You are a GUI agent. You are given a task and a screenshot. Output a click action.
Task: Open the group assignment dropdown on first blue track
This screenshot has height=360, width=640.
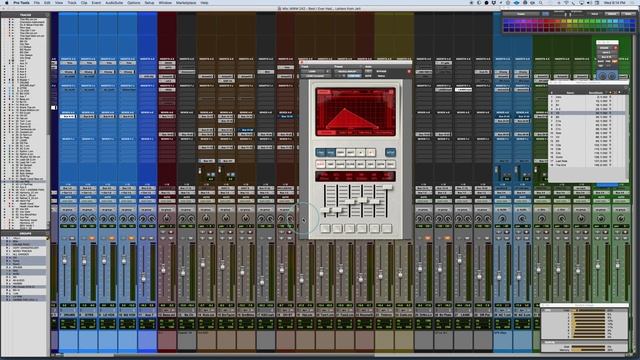pyautogui.click(x=68, y=209)
